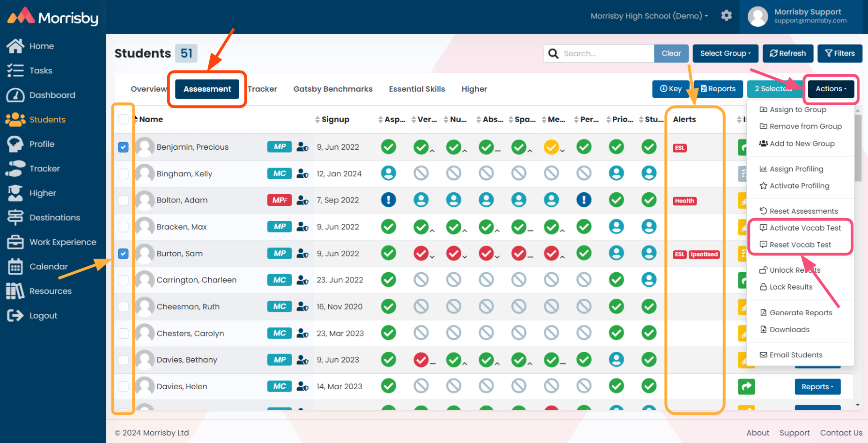Click the Morrisby logo
The height and width of the screenshot is (443, 868).
[x=53, y=17]
